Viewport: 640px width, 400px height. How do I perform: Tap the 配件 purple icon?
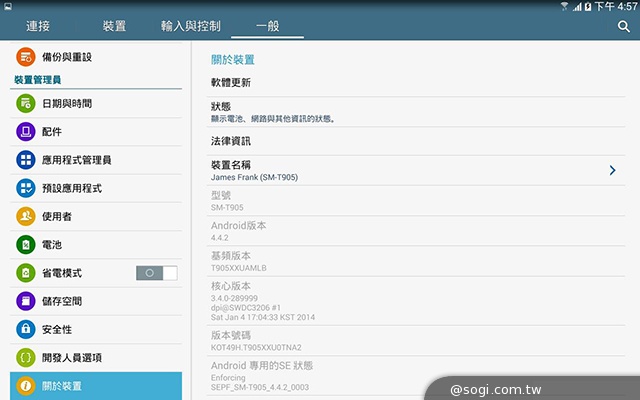[26, 131]
